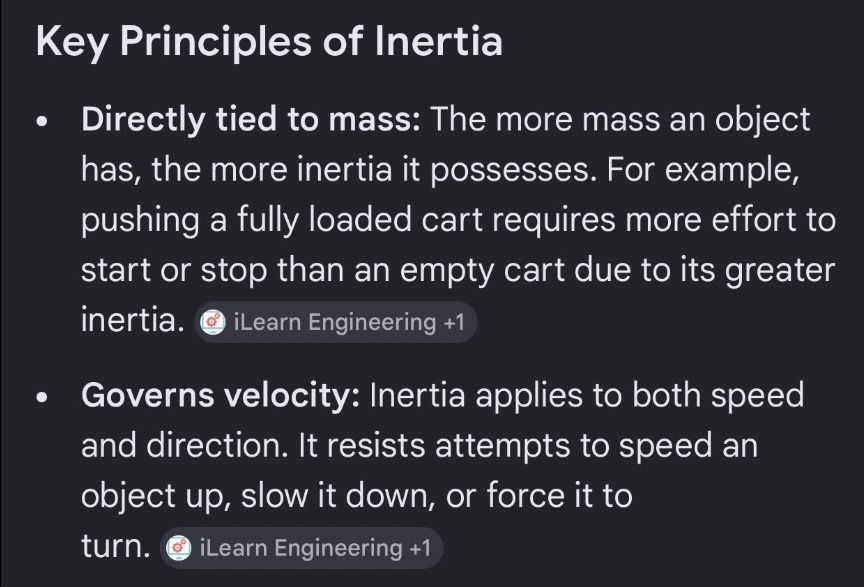864x587 pixels.
Task: Click the "Key Principles of Inertia" heading
Action: 269,42
